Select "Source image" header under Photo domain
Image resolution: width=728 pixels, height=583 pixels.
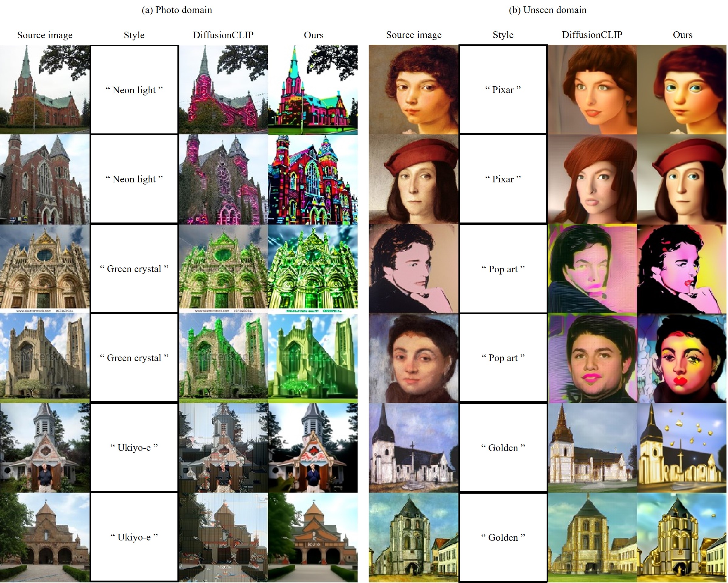click(x=45, y=35)
